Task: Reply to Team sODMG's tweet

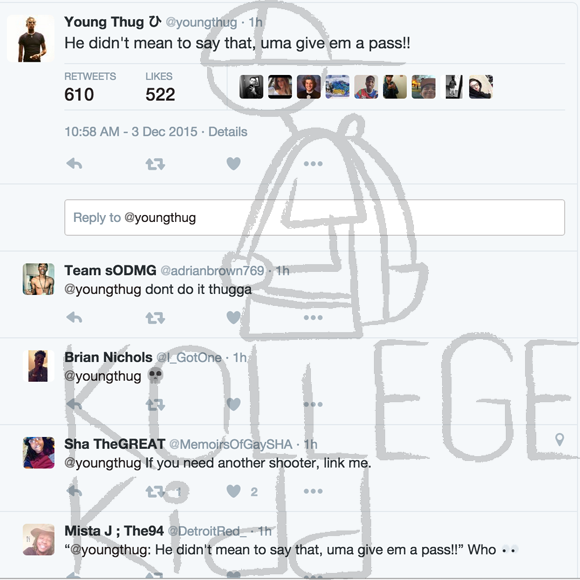Action: [x=74, y=317]
